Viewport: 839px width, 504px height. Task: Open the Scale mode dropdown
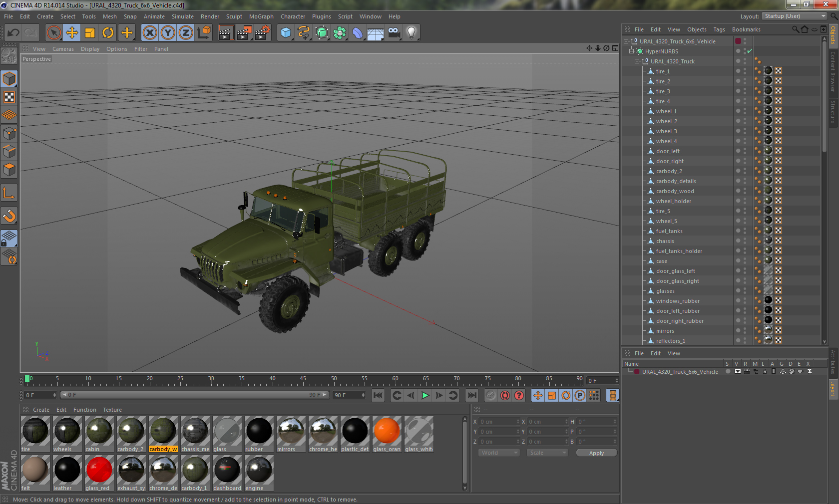pos(548,453)
